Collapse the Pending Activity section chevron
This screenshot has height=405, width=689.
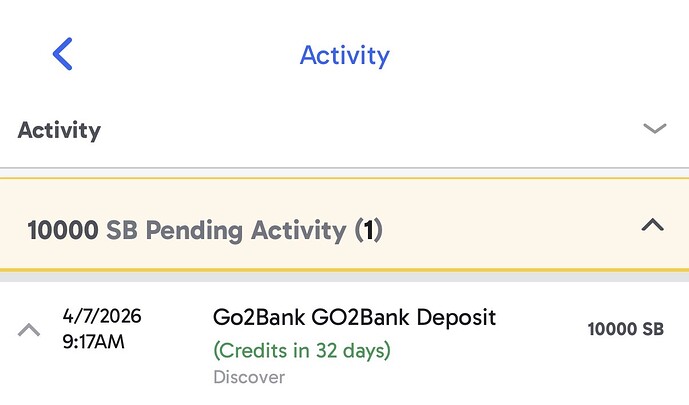coord(652,226)
